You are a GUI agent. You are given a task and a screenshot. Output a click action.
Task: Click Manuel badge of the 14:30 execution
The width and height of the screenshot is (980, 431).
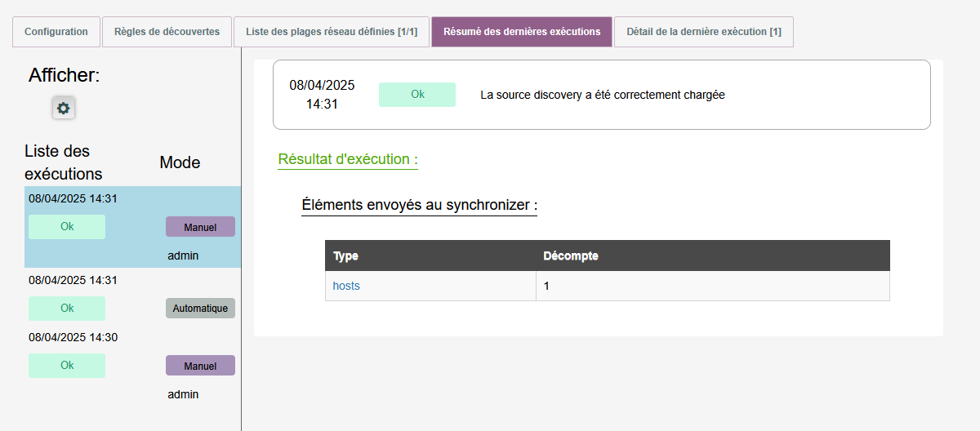pyautogui.click(x=200, y=366)
